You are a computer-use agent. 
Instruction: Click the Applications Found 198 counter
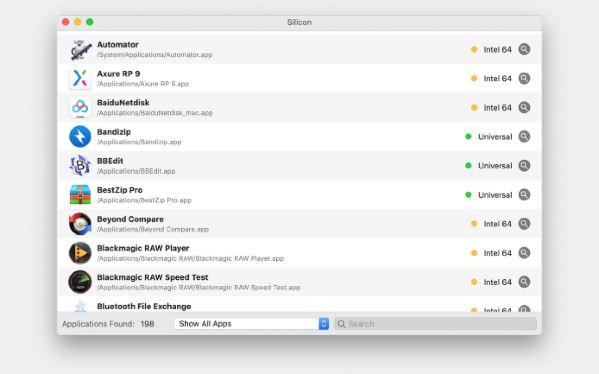(108, 324)
